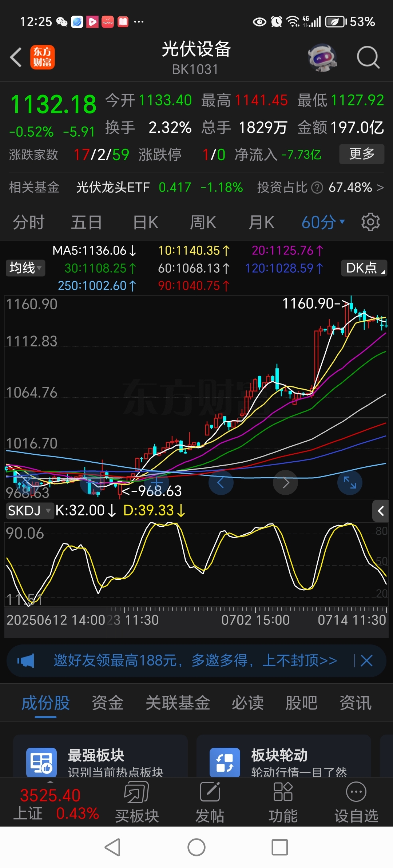Switch to the 日K chart tab
393x868 pixels.
click(x=146, y=222)
